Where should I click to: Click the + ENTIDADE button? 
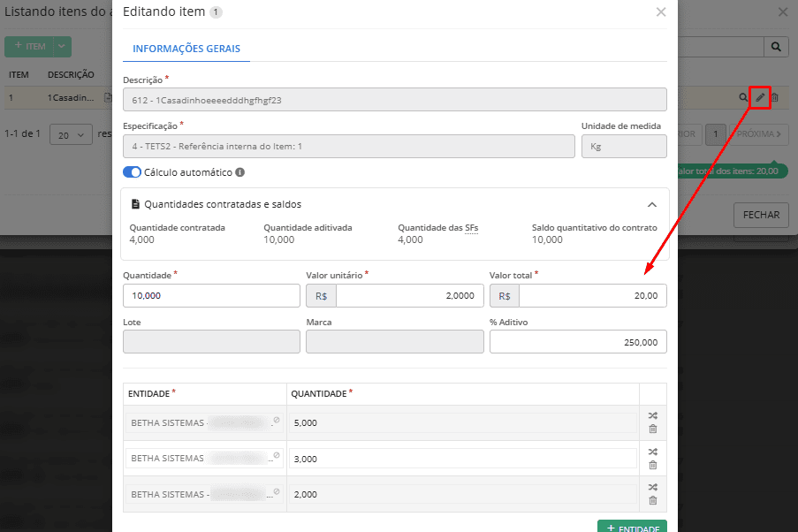[632, 528]
